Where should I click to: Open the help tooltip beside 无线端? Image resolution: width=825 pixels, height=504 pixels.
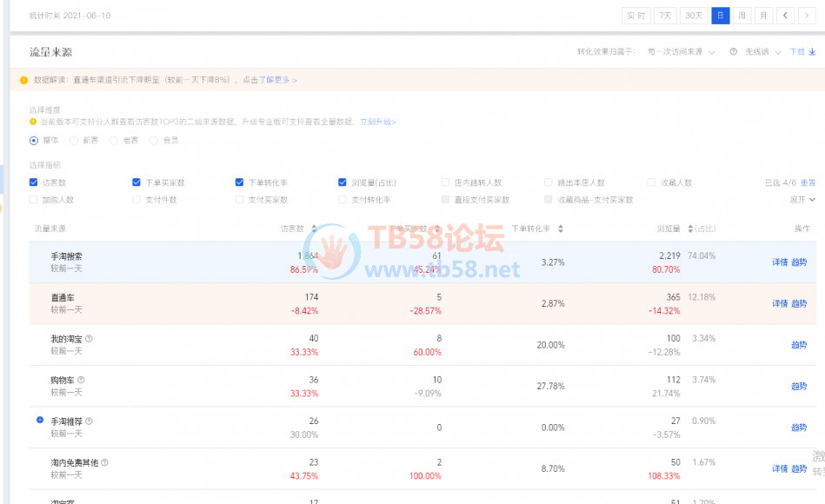733,51
